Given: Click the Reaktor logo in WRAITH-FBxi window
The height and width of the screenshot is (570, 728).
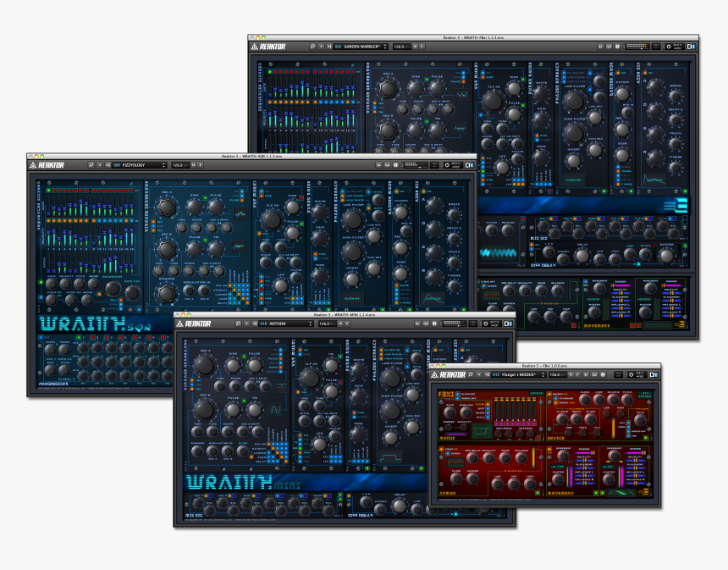Looking at the screenshot, I should pyautogui.click(x=268, y=47).
